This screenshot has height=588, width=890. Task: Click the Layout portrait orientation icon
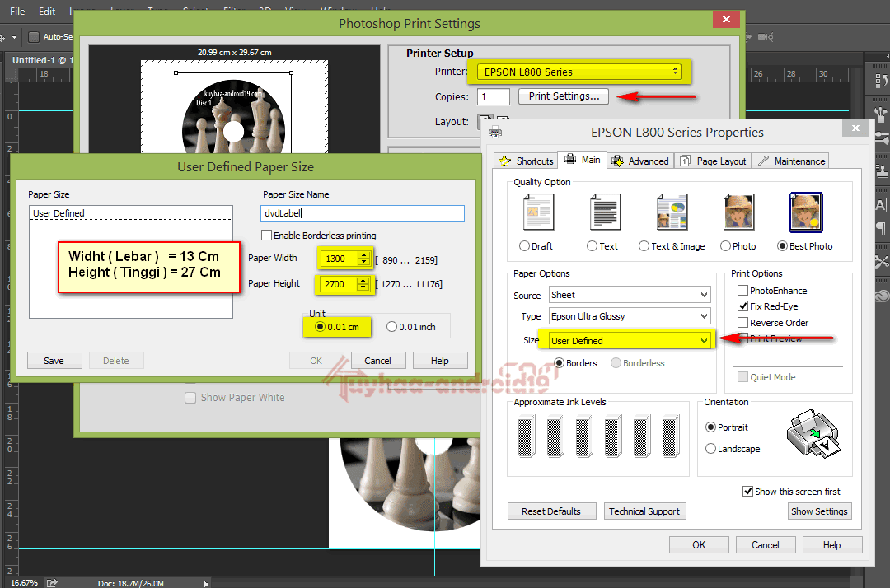[485, 121]
